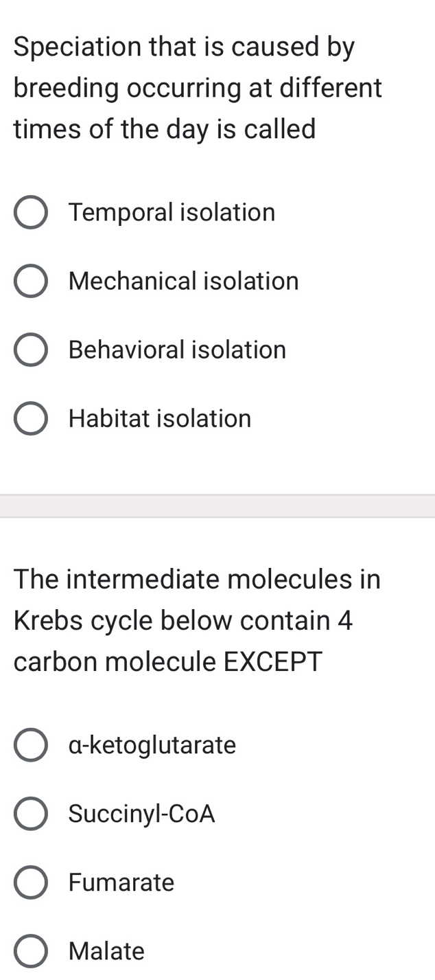Select the Succinyl-CoA radio button
435x980 pixels.
(30, 813)
